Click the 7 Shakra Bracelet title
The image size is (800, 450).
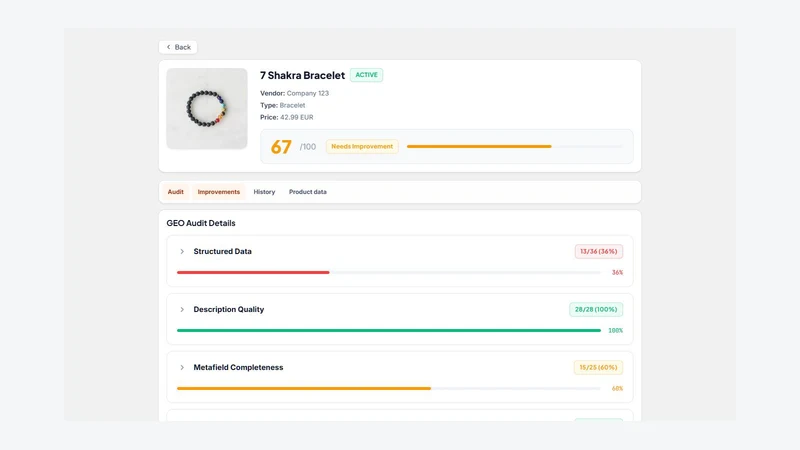point(303,76)
